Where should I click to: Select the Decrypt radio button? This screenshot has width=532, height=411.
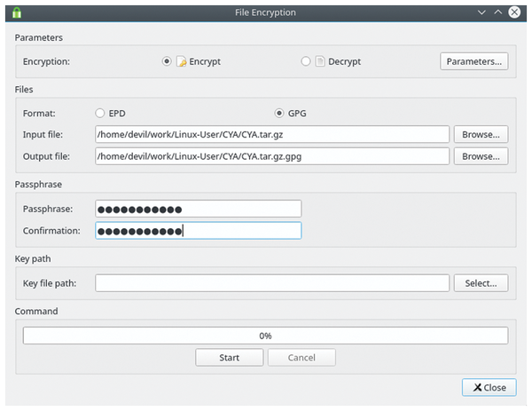307,62
